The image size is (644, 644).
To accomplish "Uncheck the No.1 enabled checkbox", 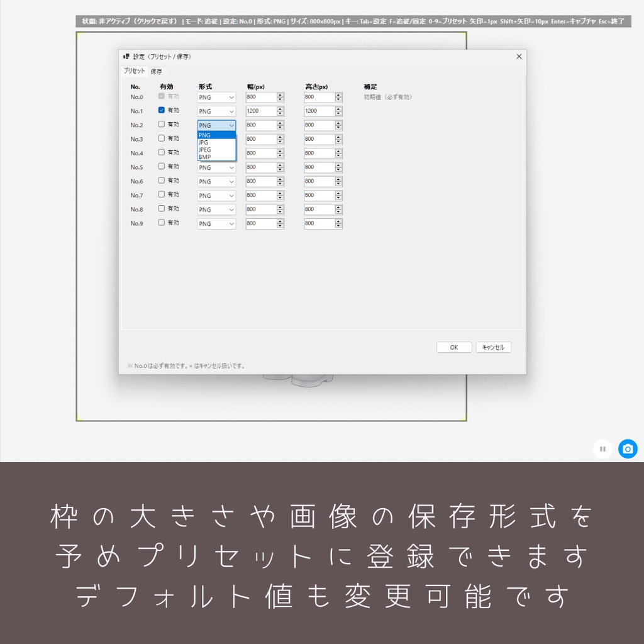I will pyautogui.click(x=162, y=110).
